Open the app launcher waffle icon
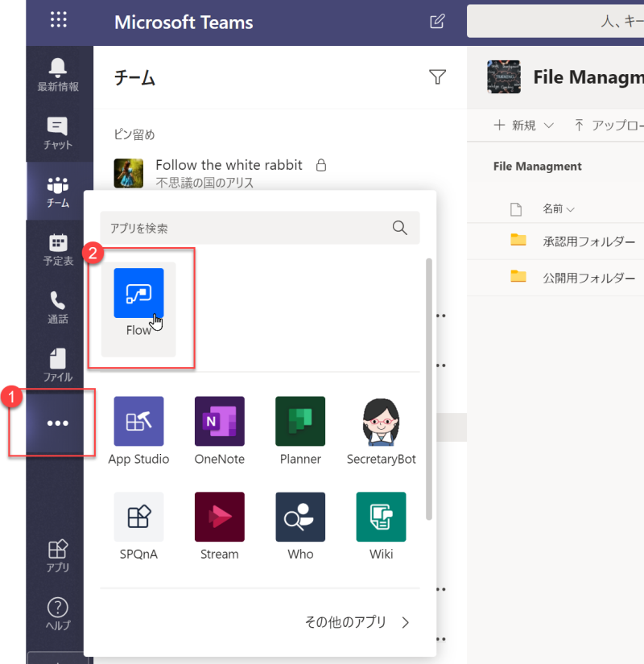This screenshot has height=664, width=644. pos(59,19)
